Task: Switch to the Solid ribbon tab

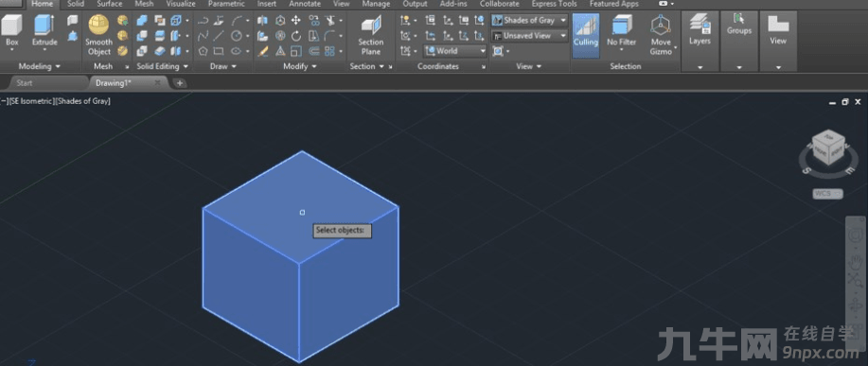Action: click(x=76, y=4)
